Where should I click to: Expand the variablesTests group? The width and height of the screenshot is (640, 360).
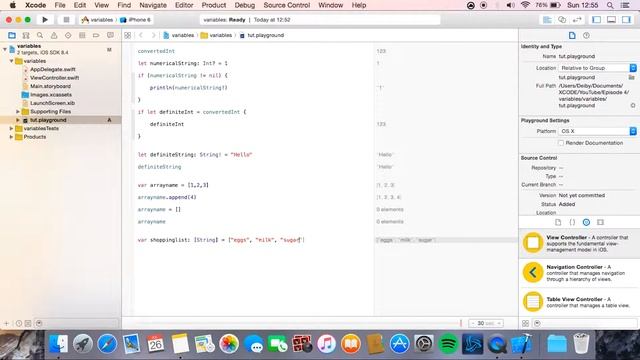pyautogui.click(x=11, y=128)
